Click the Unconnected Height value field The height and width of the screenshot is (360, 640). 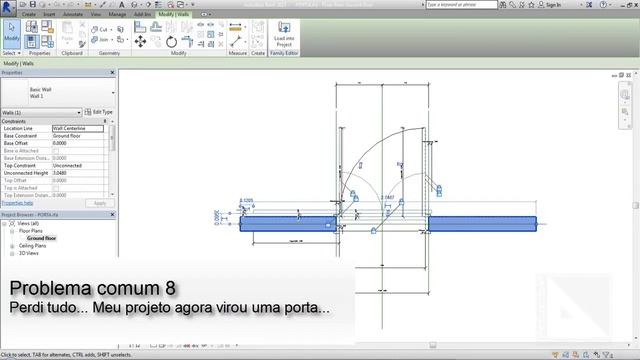pos(78,173)
